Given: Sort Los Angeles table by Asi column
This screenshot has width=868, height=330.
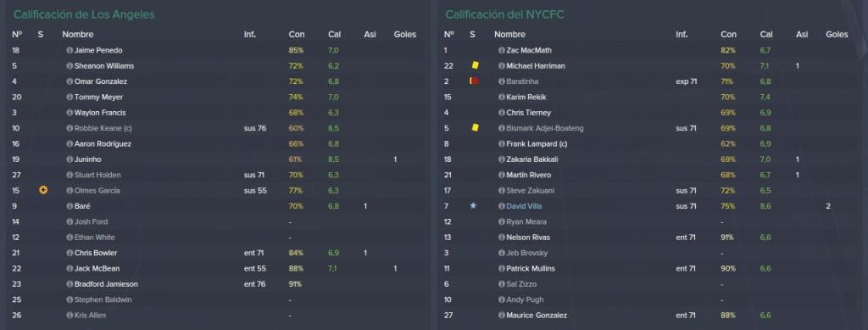Looking at the screenshot, I should (x=370, y=34).
